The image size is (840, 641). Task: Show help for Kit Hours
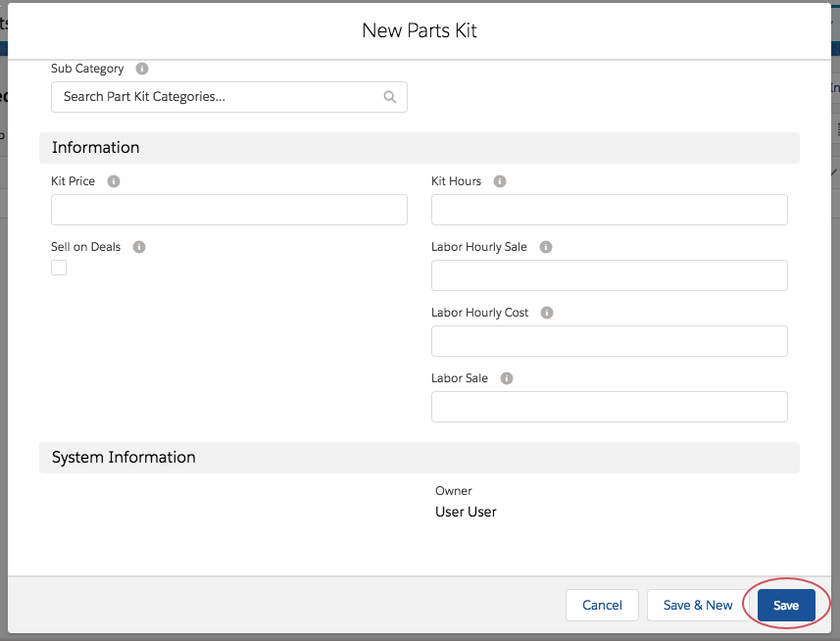[500, 181]
